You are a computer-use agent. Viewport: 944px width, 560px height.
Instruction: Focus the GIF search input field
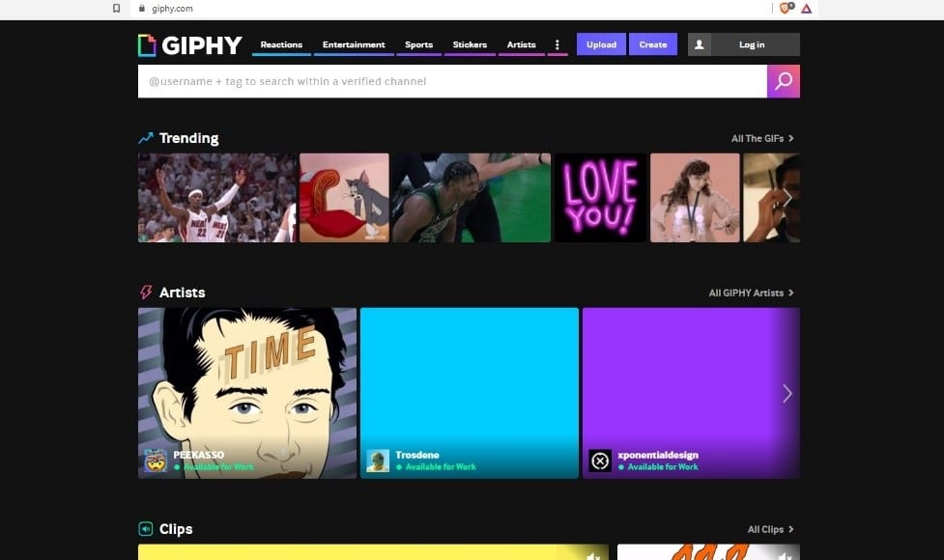pos(452,81)
